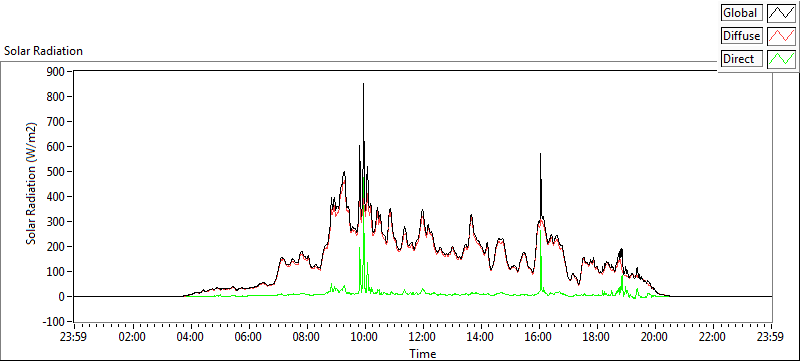Click the 600 y-axis tick label
This screenshot has height=361, width=800.
55,146
